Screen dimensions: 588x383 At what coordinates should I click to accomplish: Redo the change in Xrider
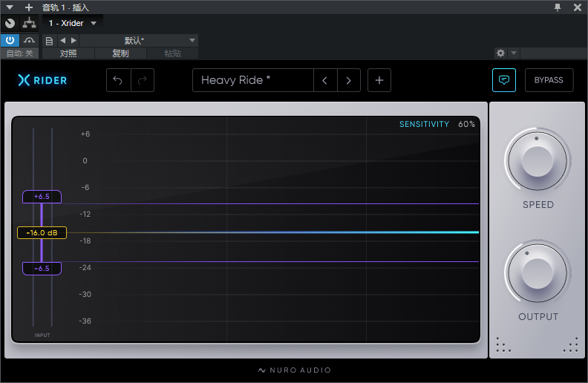pyautogui.click(x=143, y=80)
